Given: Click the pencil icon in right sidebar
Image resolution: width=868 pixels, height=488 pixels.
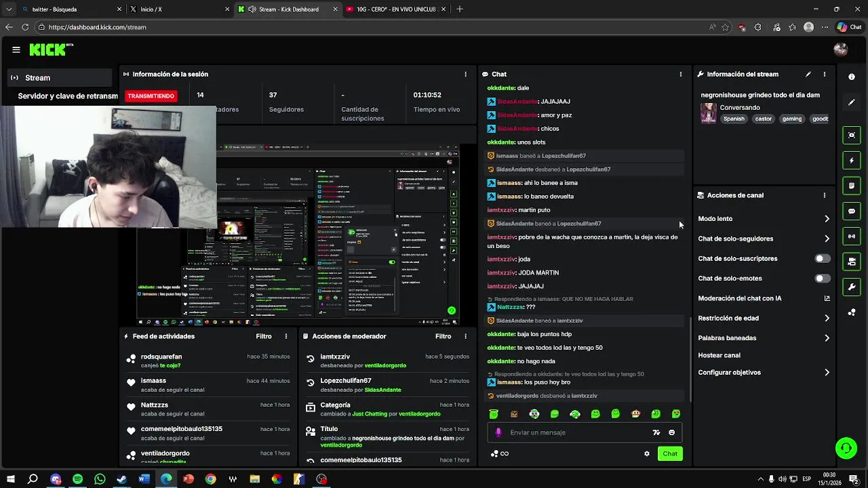Looking at the screenshot, I should 852,102.
